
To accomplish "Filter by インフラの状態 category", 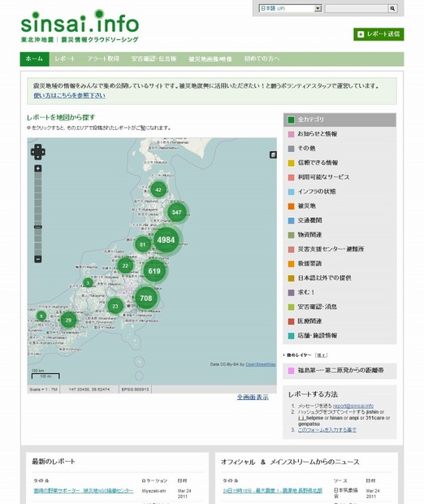I will pos(340,192).
